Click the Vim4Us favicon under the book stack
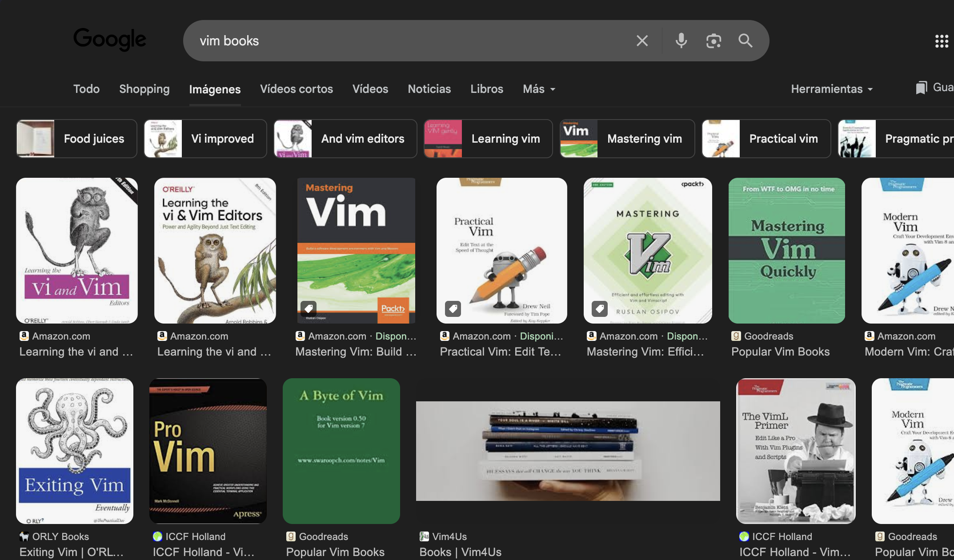954x560 pixels. [423, 536]
